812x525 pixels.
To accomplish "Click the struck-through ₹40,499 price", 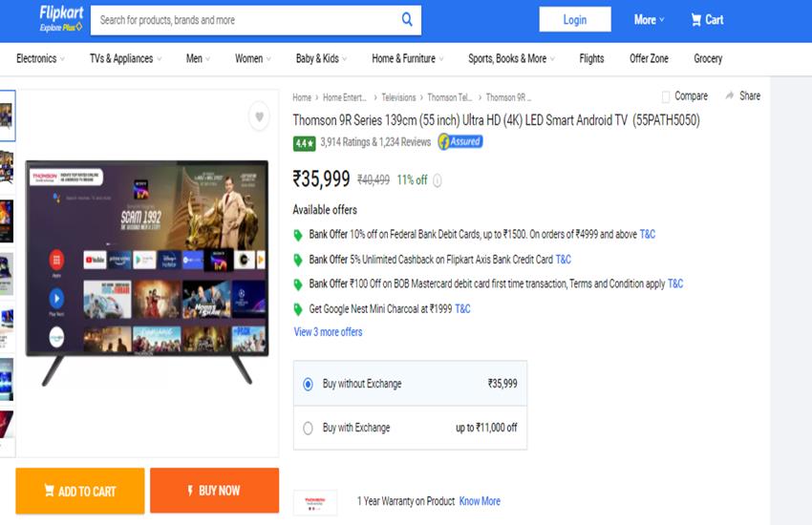I will (374, 180).
